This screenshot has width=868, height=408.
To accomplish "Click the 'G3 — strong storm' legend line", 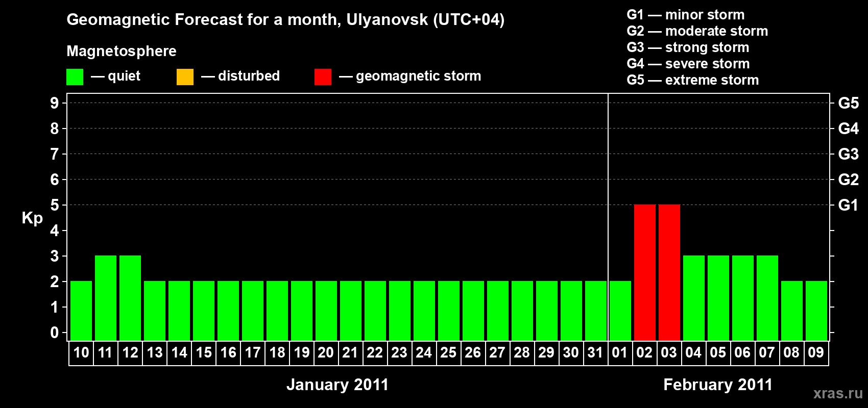I will coord(688,47).
